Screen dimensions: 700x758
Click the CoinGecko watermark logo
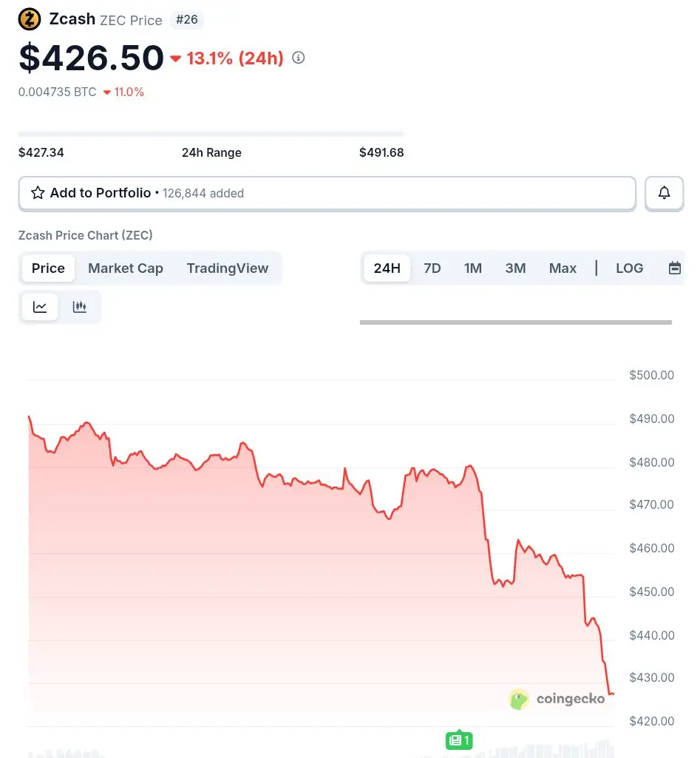[557, 699]
